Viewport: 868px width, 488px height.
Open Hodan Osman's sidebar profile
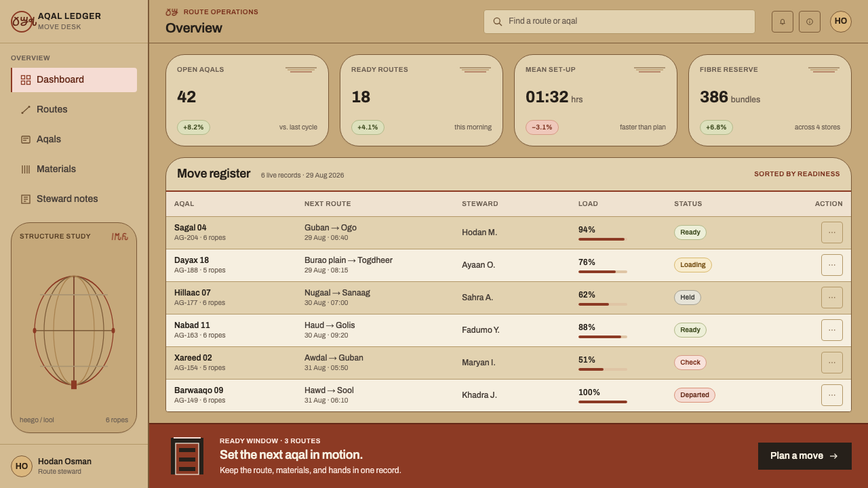74,466
